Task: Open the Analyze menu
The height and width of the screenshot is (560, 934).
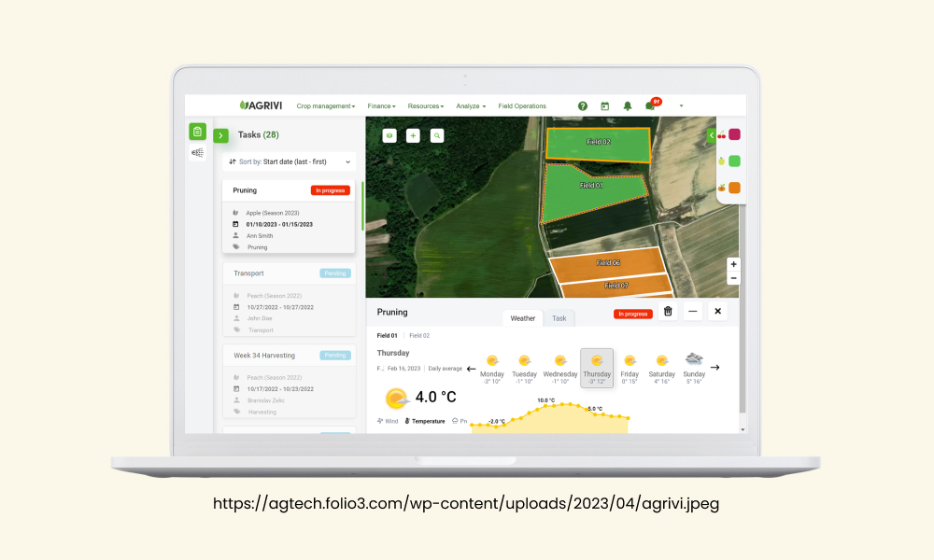Action: 471,105
